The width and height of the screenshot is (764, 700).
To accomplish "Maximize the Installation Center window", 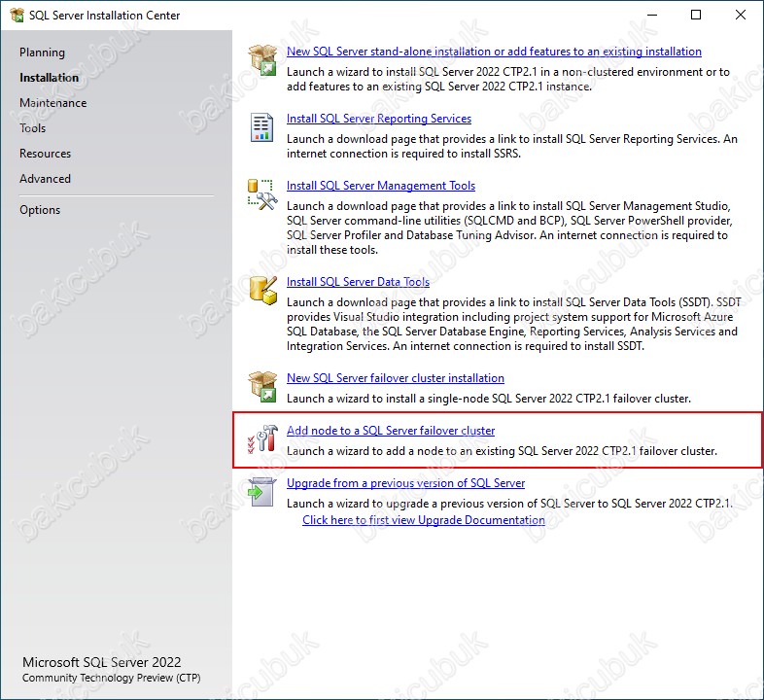I will [696, 16].
